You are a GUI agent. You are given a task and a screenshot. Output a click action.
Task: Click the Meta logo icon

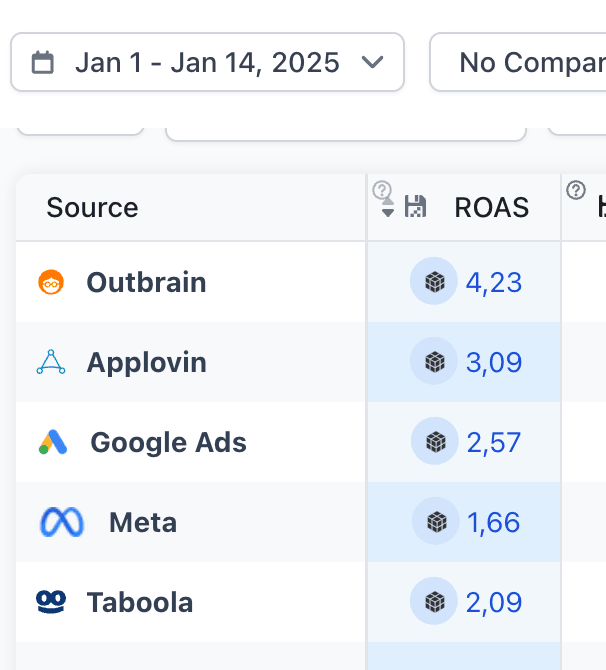click(62, 522)
